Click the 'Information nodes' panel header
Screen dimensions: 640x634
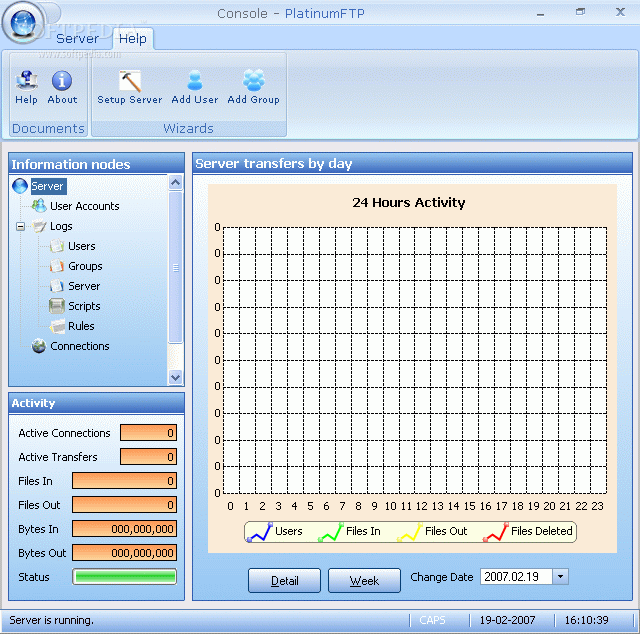pos(96,164)
